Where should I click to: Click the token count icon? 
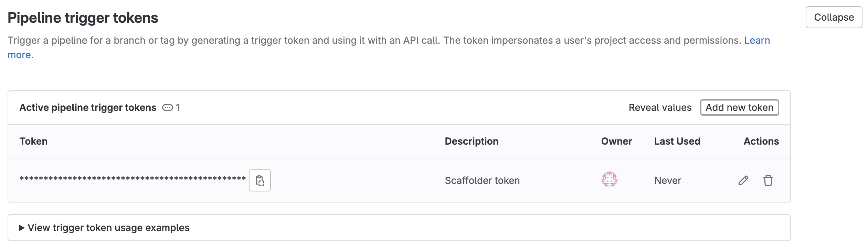pos(168,108)
